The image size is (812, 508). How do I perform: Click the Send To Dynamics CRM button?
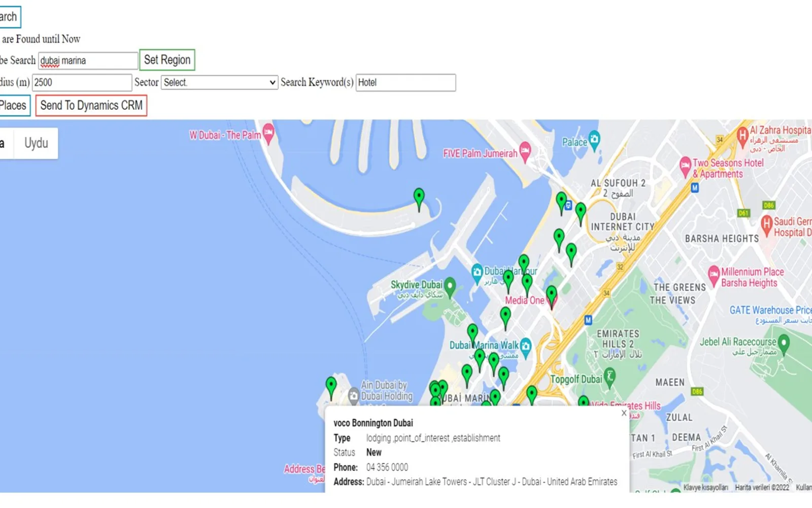tap(91, 106)
